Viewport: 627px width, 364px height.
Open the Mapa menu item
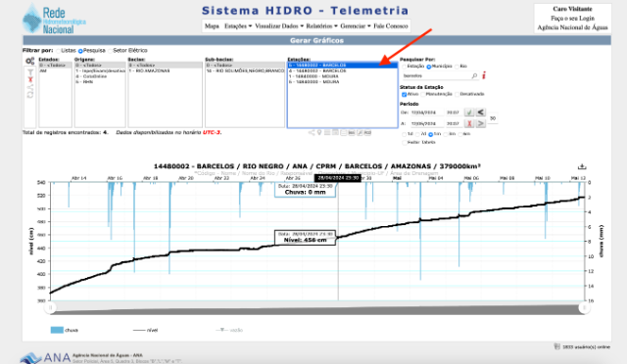(212, 26)
